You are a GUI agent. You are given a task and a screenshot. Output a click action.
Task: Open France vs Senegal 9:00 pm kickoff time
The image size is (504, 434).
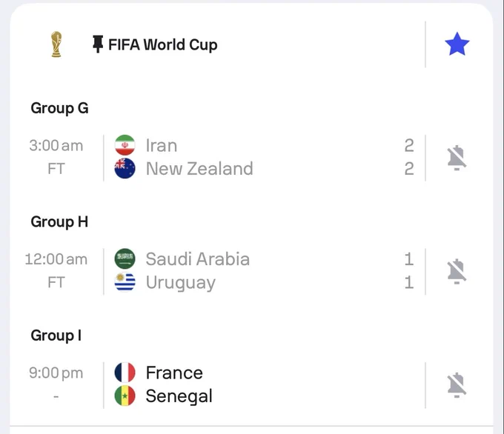pyautogui.click(x=56, y=373)
